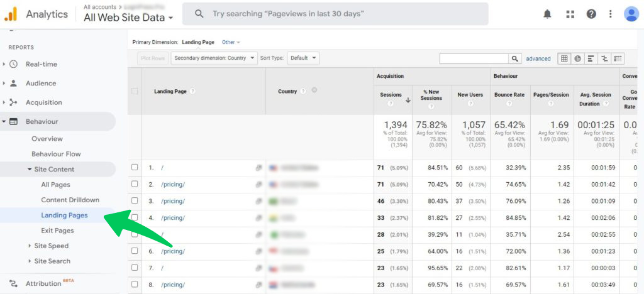The image size is (644, 294).
Task: Open the three-dot more options menu
Action: [x=610, y=14]
